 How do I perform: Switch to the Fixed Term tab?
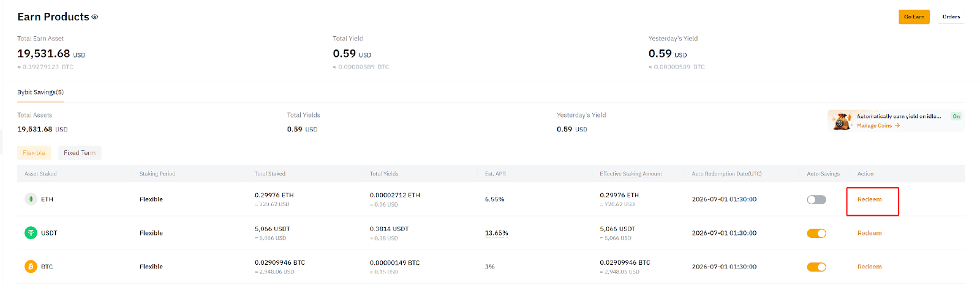pos(80,153)
